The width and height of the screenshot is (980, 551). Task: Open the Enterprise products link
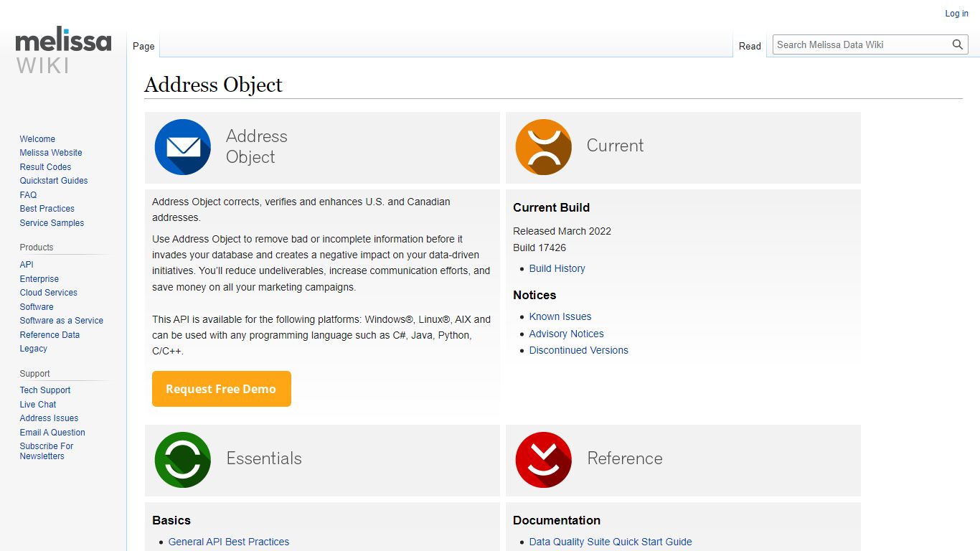[x=39, y=279]
